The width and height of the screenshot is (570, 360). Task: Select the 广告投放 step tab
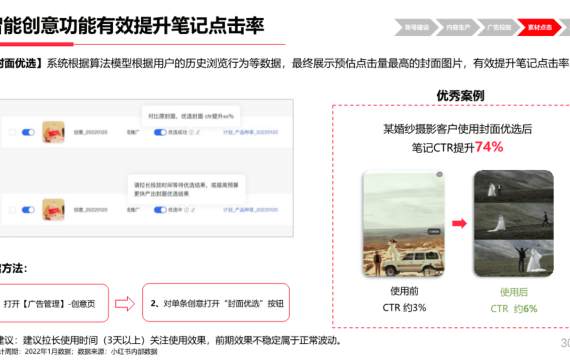[499, 27]
